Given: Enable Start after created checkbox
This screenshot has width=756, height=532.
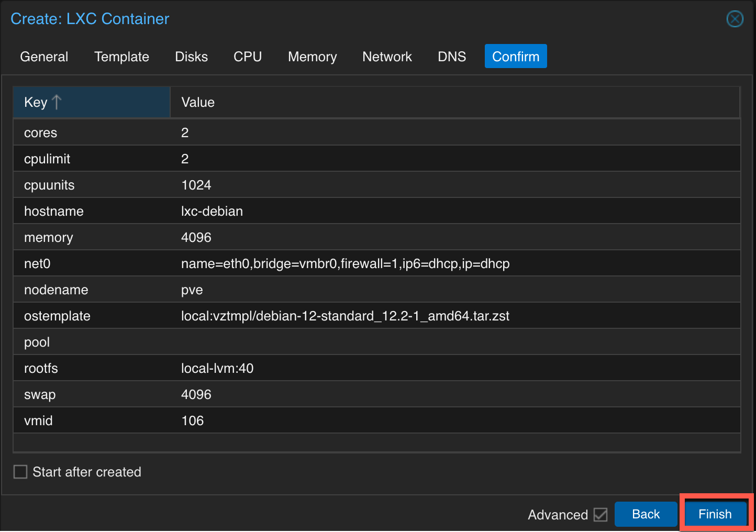Looking at the screenshot, I should [x=20, y=472].
